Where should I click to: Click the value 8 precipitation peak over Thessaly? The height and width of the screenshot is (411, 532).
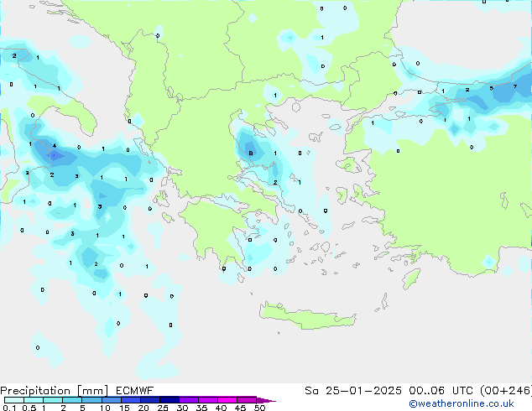tap(250, 153)
